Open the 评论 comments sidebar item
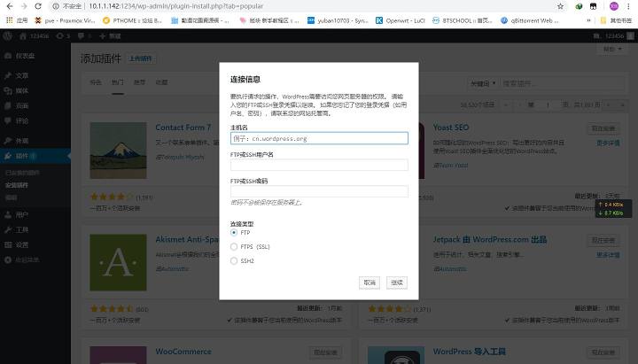The image size is (638, 364). click(x=35, y=120)
